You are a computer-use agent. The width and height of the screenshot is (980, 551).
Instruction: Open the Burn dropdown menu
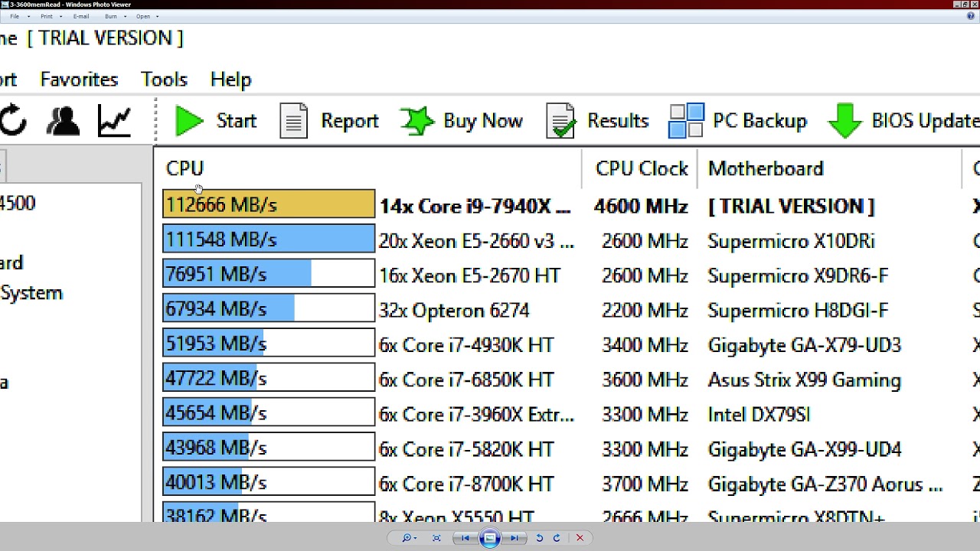point(112,16)
